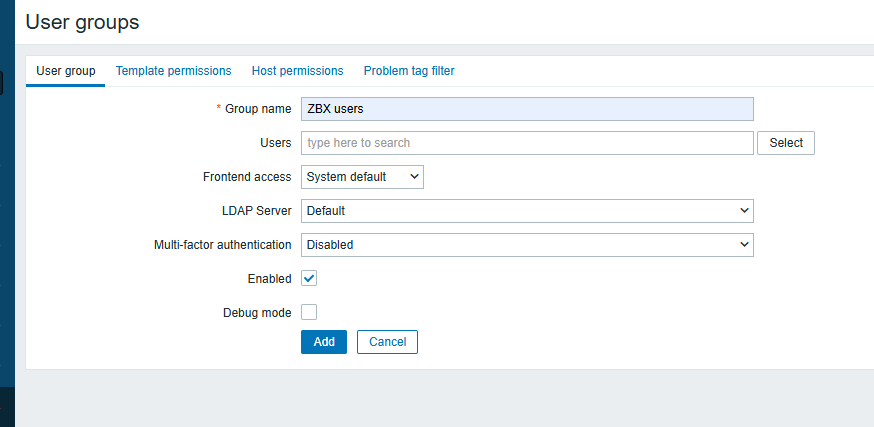
Task: Enable the Debug mode checkbox
Action: [x=309, y=312]
